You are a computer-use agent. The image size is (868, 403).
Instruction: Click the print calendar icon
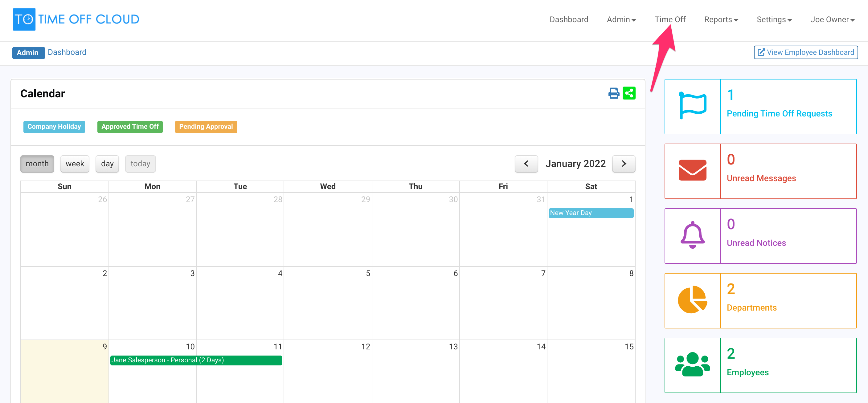pyautogui.click(x=613, y=93)
